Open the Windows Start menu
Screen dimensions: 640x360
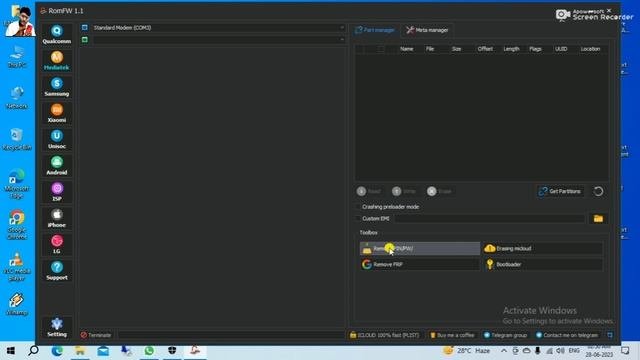(x=11, y=351)
